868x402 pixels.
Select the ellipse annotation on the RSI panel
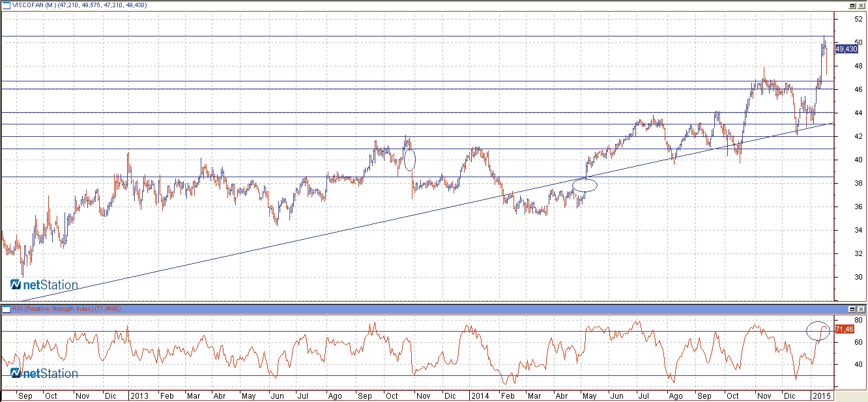[818, 331]
